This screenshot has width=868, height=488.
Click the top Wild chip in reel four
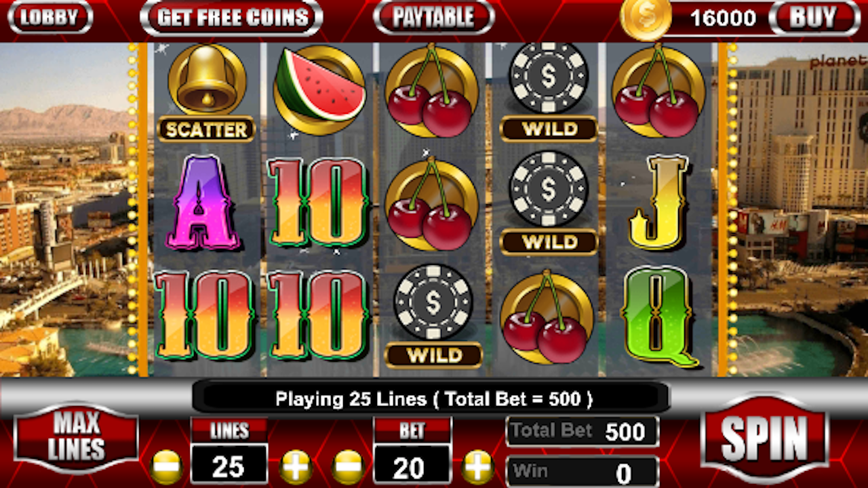(x=549, y=92)
